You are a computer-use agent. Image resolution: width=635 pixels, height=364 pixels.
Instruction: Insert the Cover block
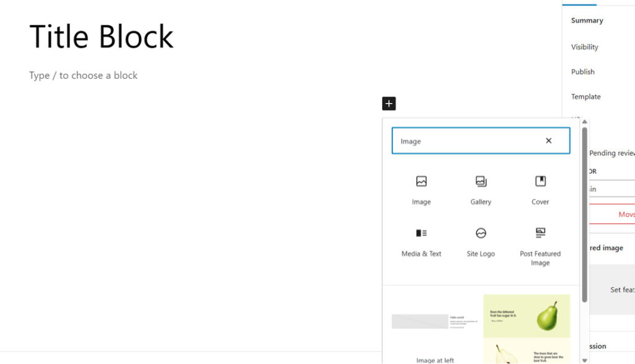tap(540, 190)
